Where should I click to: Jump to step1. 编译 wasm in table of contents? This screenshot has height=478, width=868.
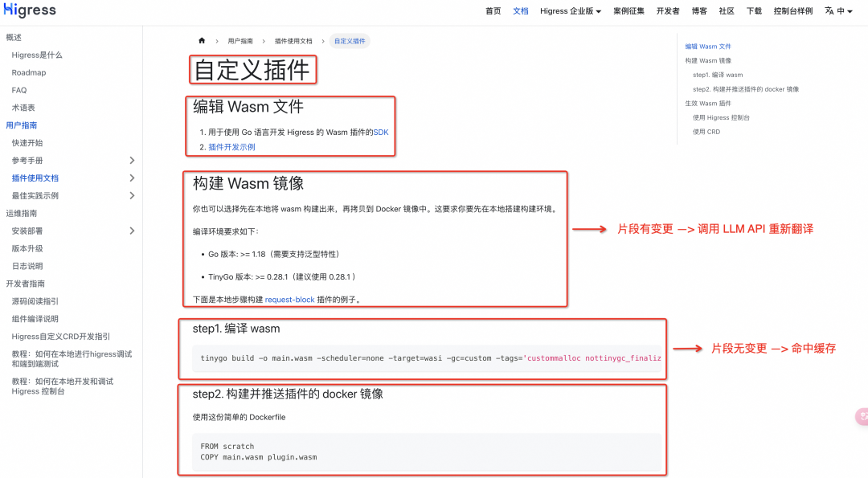click(718, 75)
